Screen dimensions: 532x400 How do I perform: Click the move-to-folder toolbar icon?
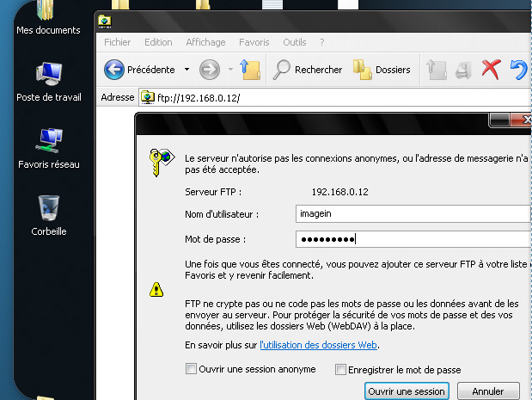pos(437,70)
